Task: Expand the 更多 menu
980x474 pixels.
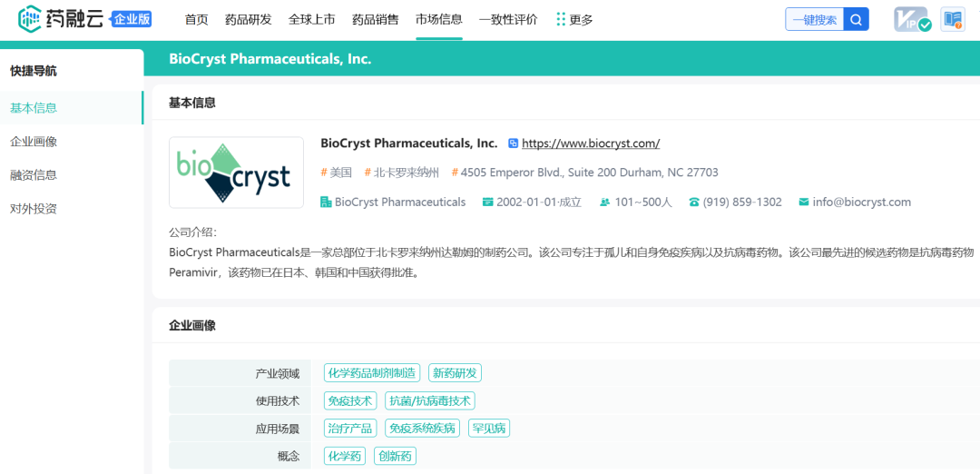Action: 574,19
